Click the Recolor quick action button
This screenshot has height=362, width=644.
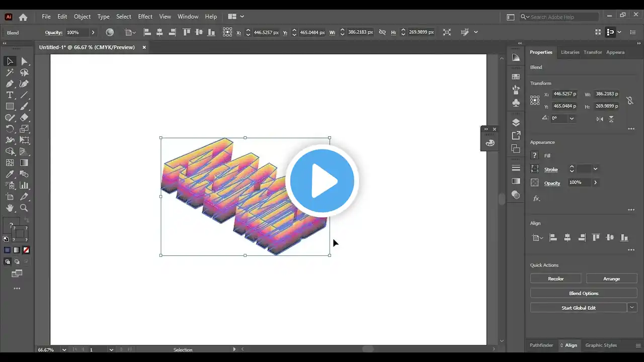click(x=555, y=279)
